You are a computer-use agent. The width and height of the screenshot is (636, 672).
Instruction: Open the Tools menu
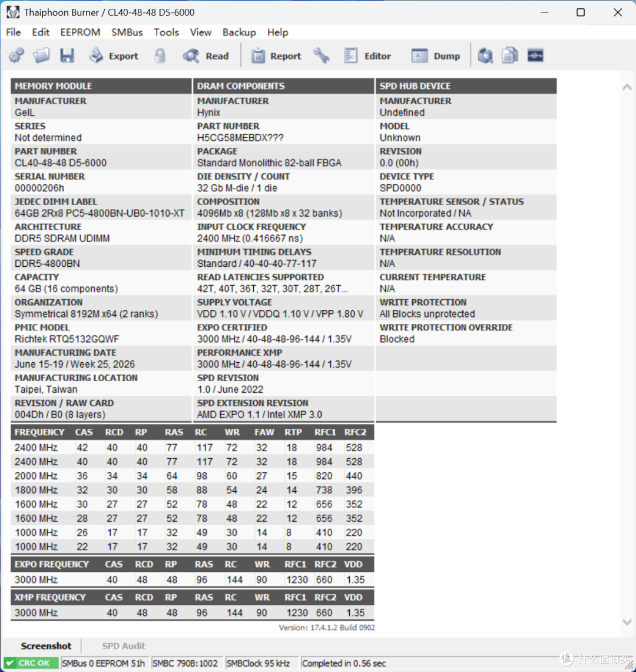[x=166, y=32]
